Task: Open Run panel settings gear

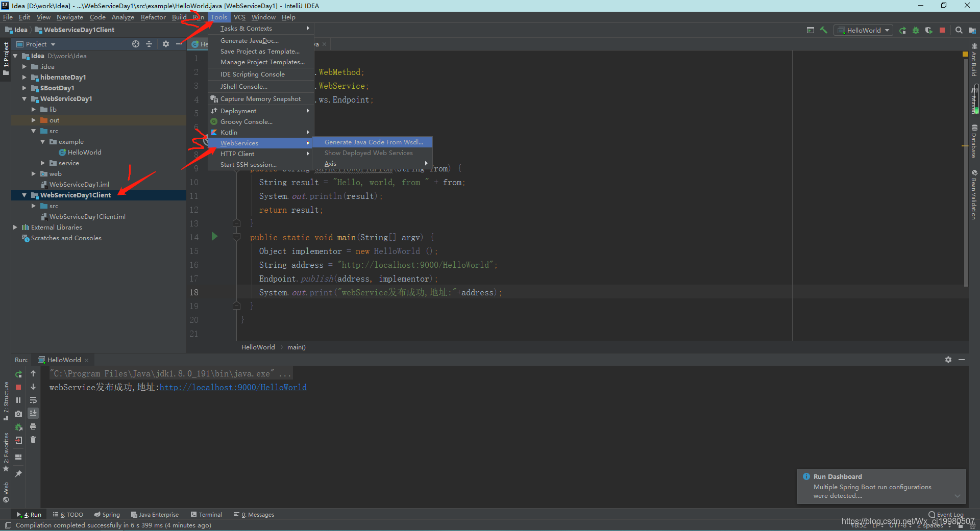Action: (948, 360)
